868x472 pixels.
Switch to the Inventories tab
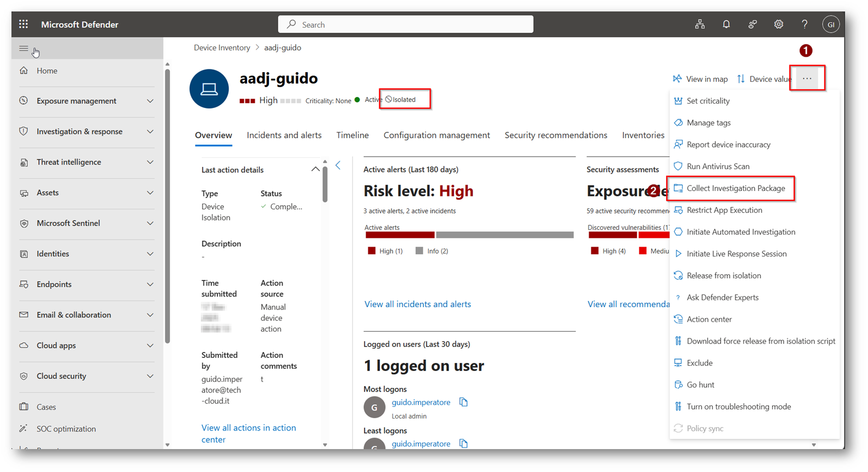coord(643,135)
